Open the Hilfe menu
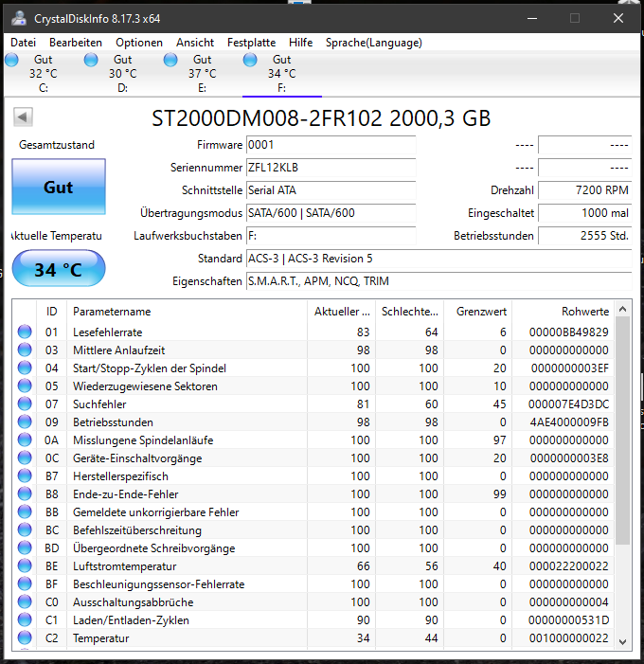 click(300, 43)
